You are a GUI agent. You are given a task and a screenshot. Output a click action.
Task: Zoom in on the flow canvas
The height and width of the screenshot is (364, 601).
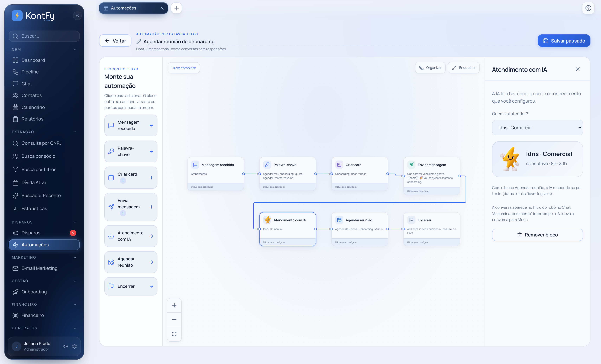tap(174, 305)
